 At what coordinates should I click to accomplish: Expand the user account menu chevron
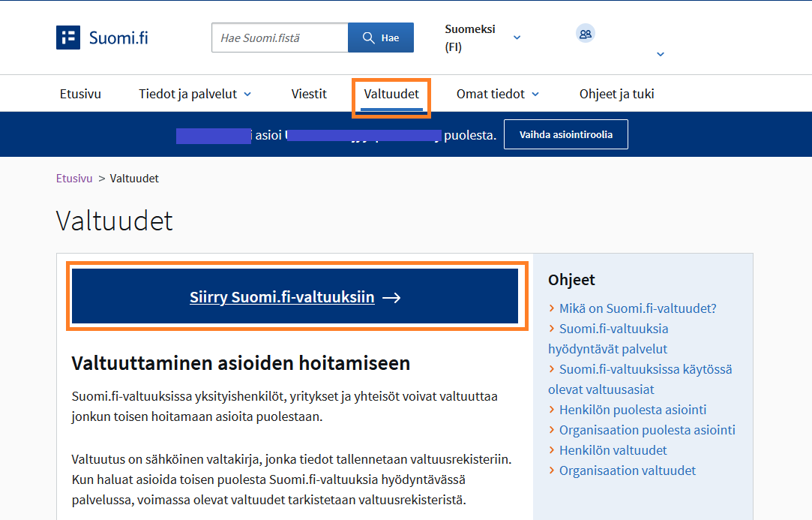661,54
